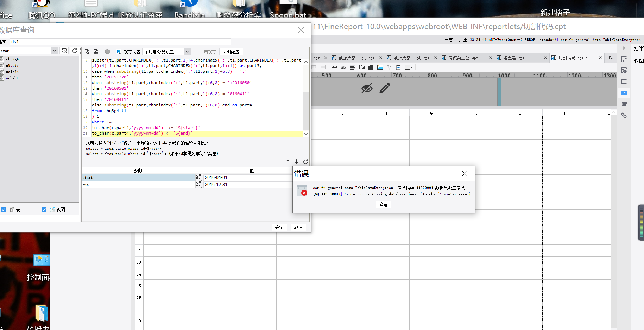Expand the right panel using the small triangle arrow
Viewport: 644px width, 330px height.
pos(624,48)
